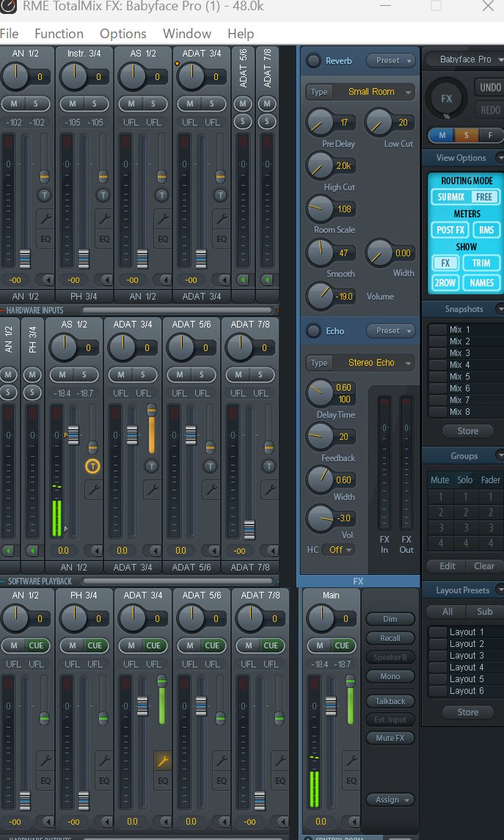Toggle RMS meters option
This screenshot has height=840, width=504.
click(x=486, y=230)
